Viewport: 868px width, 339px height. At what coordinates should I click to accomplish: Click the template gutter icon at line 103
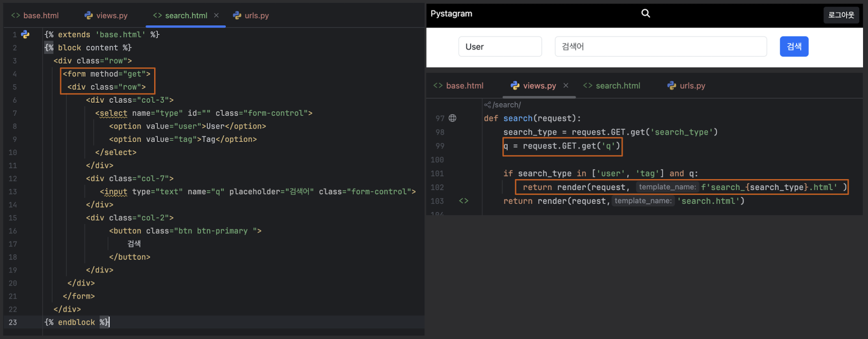tap(464, 201)
